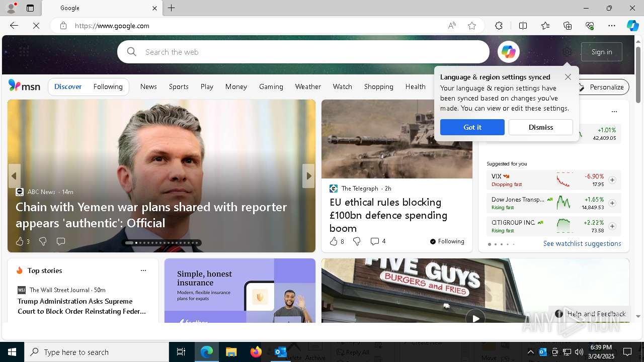644x362 pixels.
Task: Dislike the Yemen war plans story
Action: click(x=43, y=241)
